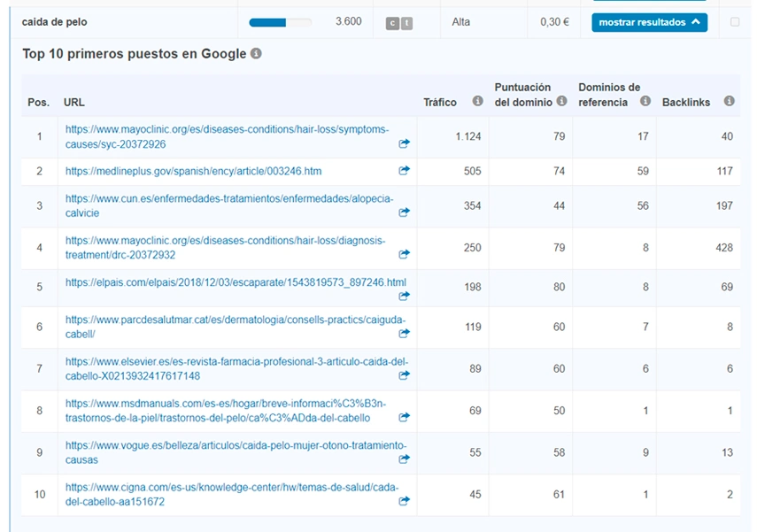
Task: Open external link icon for parcdesalutmar row
Action: point(404,333)
